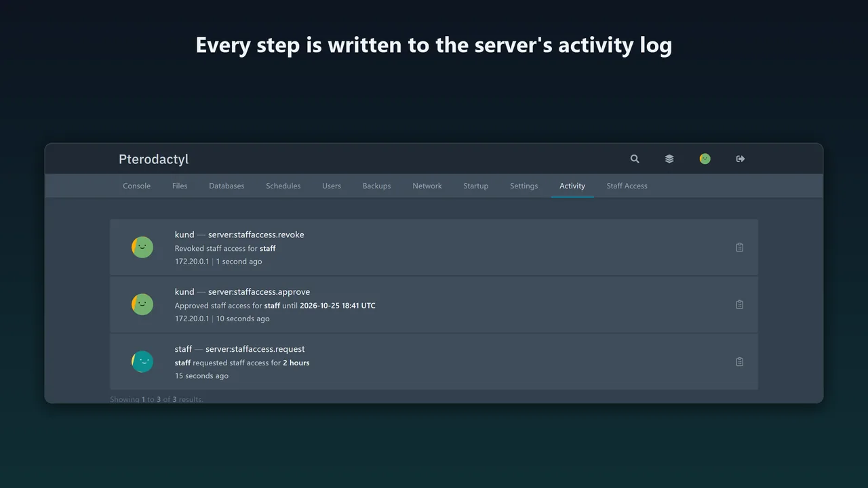Click the sign out icon
The width and height of the screenshot is (868, 488).
pyautogui.click(x=741, y=159)
